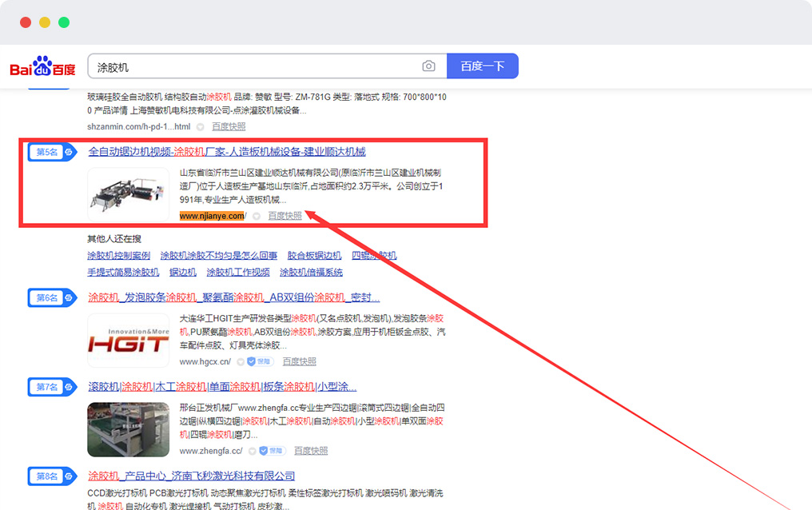Click the 保障 badge next to www.hgcx.cn
The width and height of the screenshot is (812, 510).
tap(260, 361)
